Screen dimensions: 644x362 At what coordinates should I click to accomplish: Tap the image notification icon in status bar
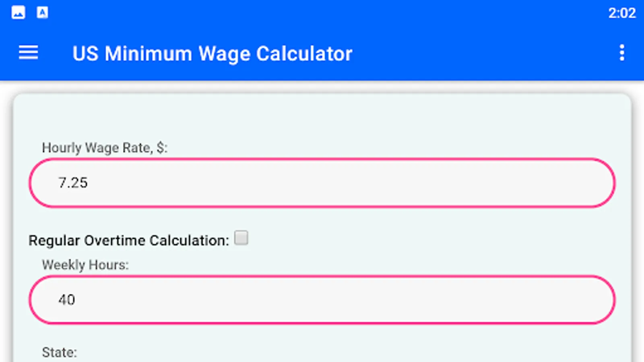tap(18, 12)
